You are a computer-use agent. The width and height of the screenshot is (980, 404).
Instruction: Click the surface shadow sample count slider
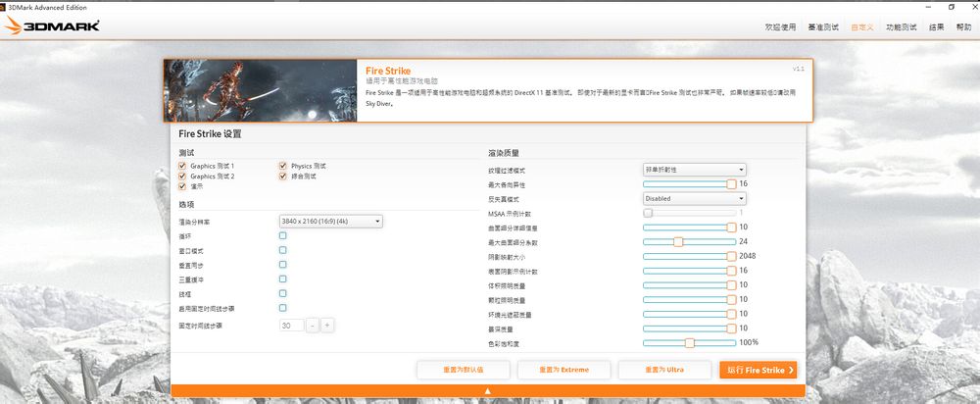689,271
